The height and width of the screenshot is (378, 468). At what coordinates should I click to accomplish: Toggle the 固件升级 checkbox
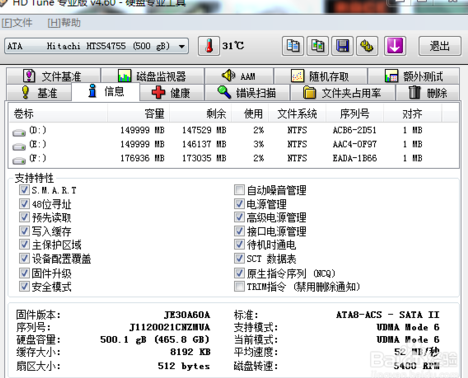click(x=24, y=273)
